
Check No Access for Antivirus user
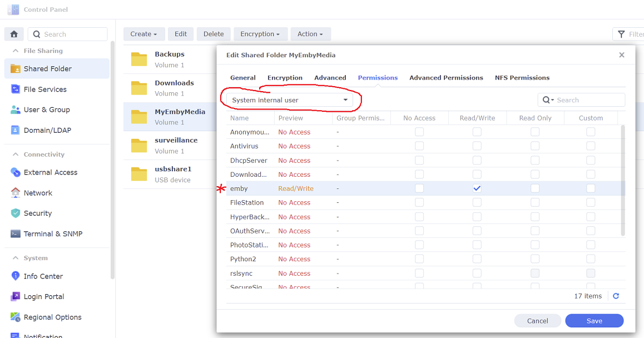419,146
